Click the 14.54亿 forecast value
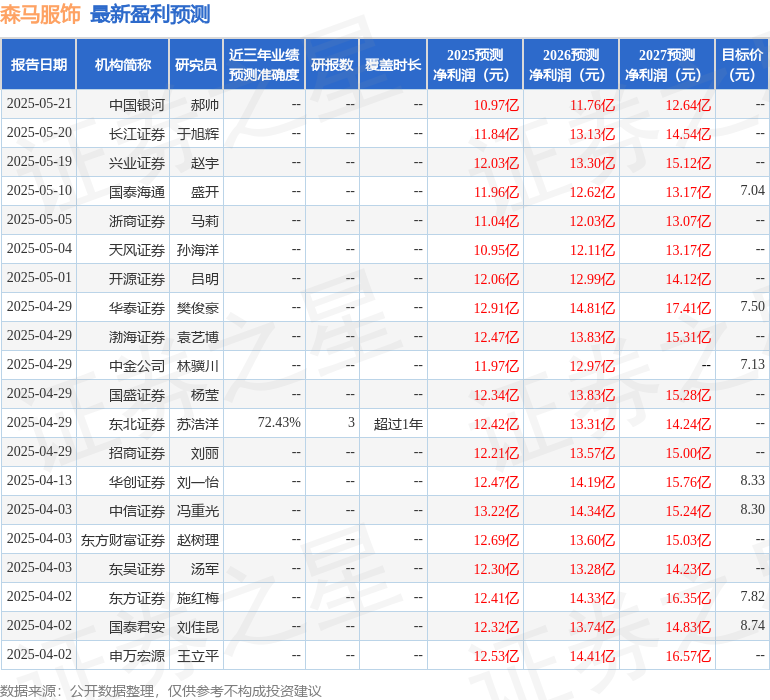 tap(688, 134)
